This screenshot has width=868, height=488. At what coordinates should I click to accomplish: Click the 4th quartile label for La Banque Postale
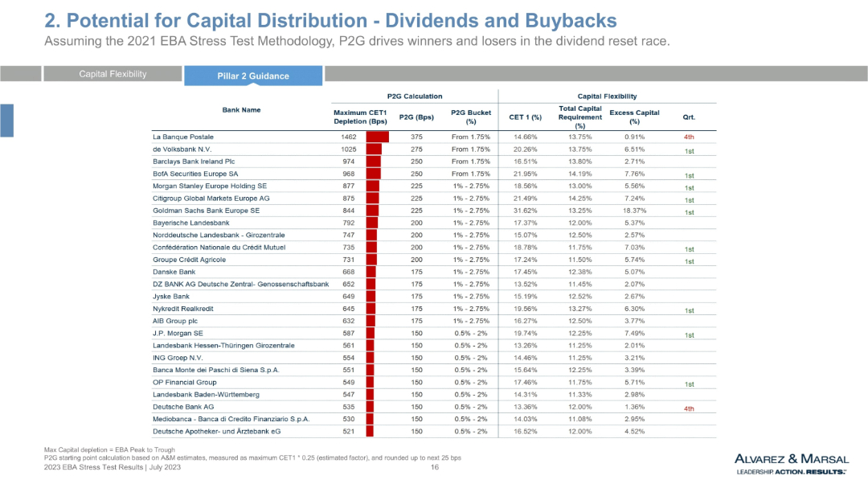[x=689, y=137]
